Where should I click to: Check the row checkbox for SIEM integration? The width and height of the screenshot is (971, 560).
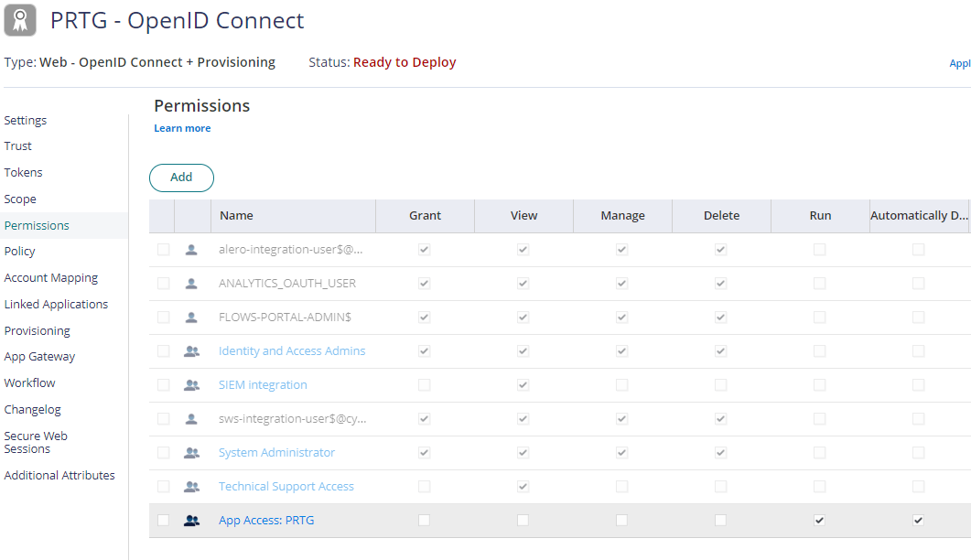tap(163, 384)
